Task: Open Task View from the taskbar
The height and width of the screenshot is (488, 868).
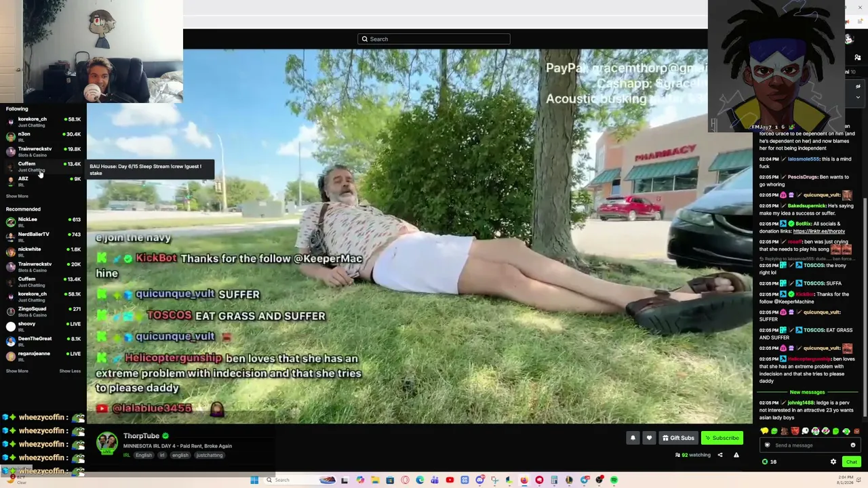Action: 344,480
